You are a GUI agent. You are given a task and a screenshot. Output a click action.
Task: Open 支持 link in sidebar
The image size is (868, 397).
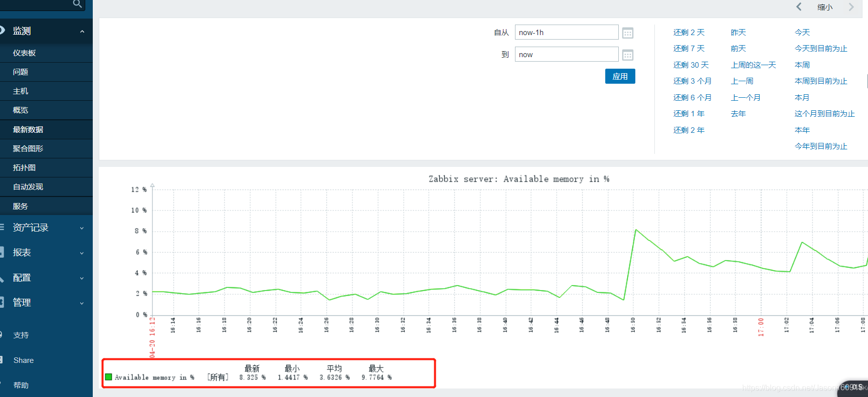21,335
